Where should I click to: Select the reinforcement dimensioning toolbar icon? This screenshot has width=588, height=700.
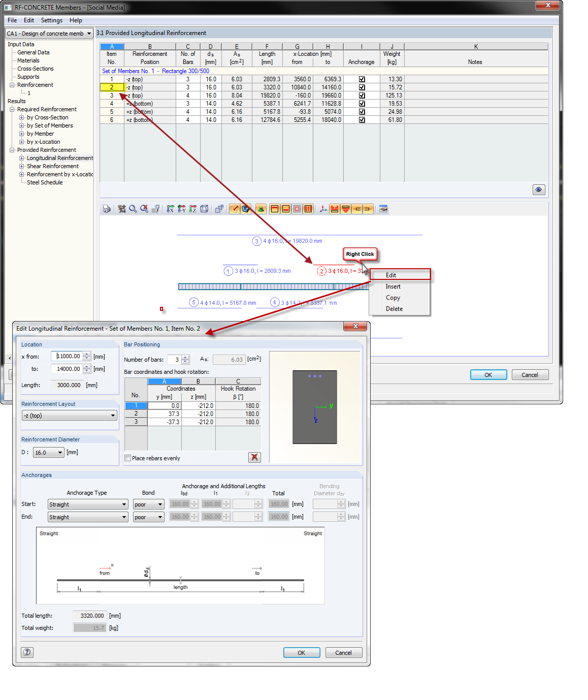tap(335, 209)
